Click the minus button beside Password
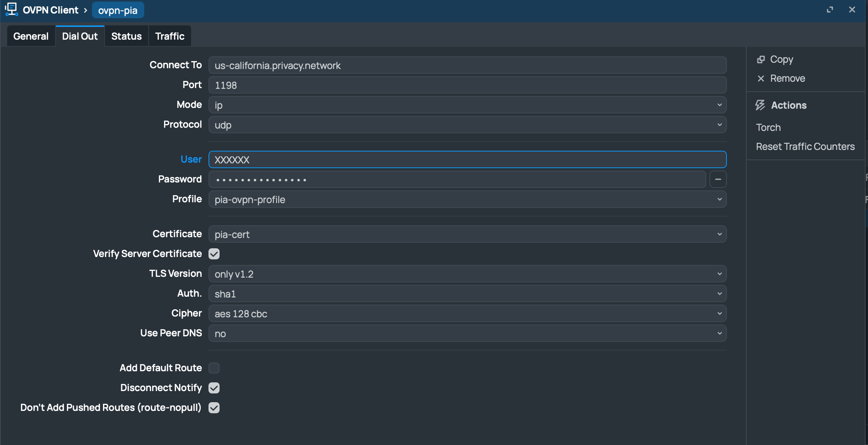The width and height of the screenshot is (868, 445). pyautogui.click(x=718, y=179)
